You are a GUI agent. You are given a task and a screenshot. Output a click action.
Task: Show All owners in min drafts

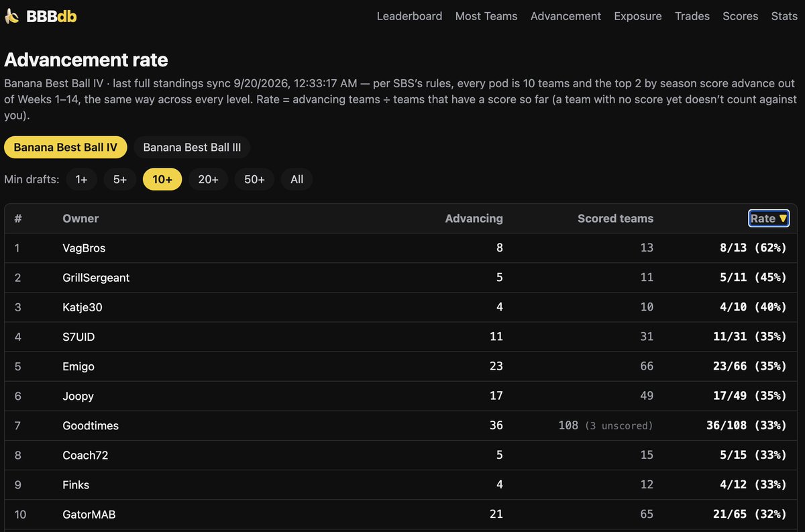tap(297, 179)
